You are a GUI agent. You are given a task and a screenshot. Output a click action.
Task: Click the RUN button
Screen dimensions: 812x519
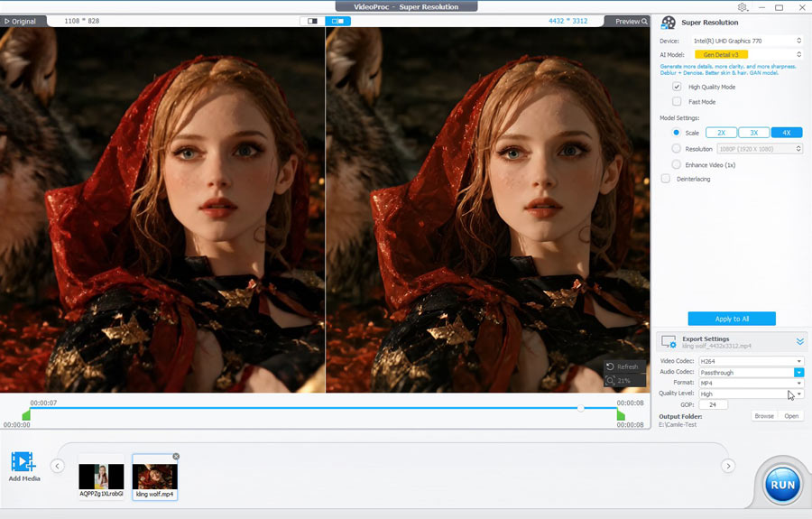[x=782, y=485]
